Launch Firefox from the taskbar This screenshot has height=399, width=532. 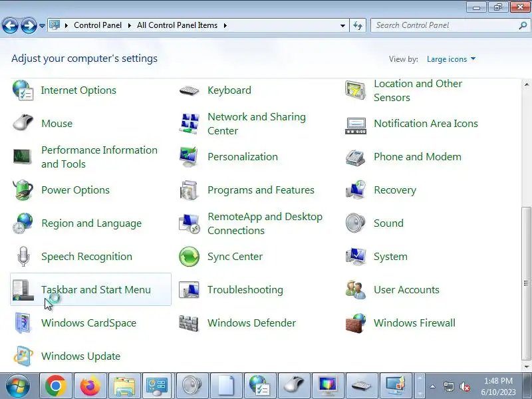tap(90, 386)
